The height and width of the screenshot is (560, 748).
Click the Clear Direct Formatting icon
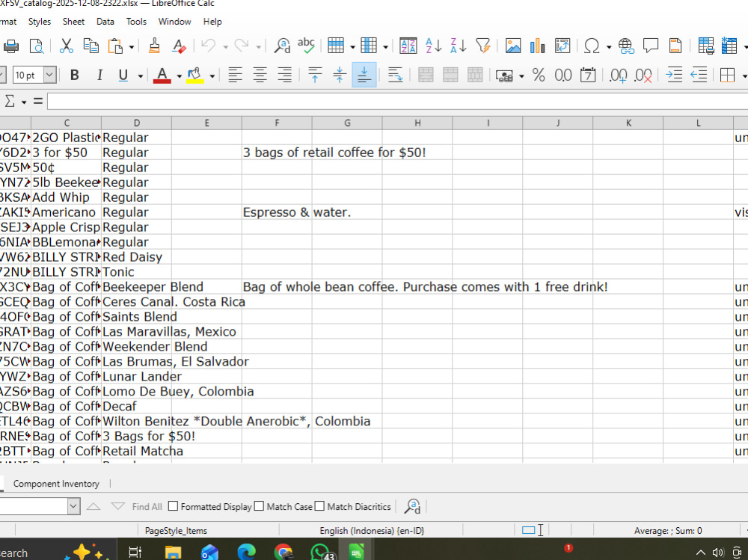click(x=179, y=46)
